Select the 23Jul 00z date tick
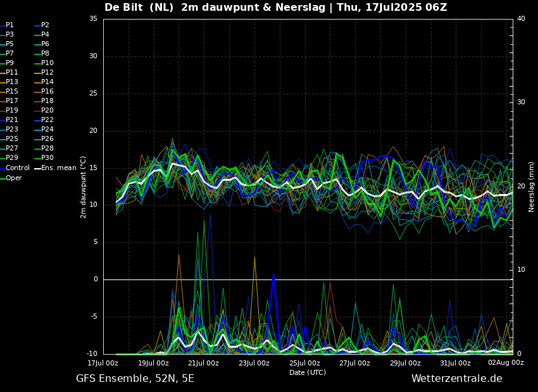 tap(254, 363)
